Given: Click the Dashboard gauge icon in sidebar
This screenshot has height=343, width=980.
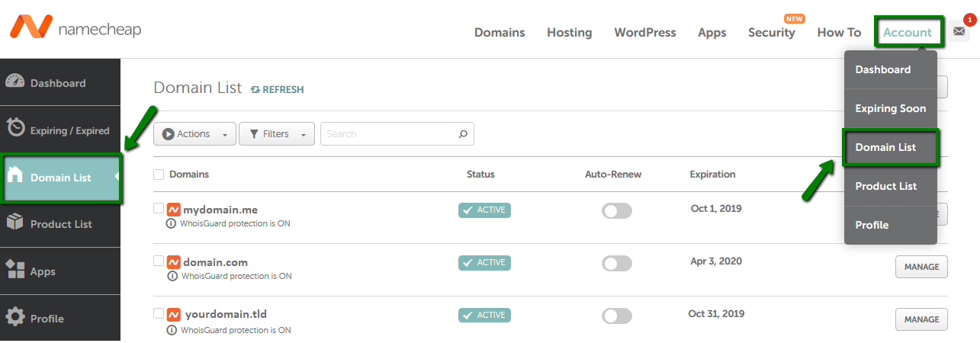Looking at the screenshot, I should point(15,82).
